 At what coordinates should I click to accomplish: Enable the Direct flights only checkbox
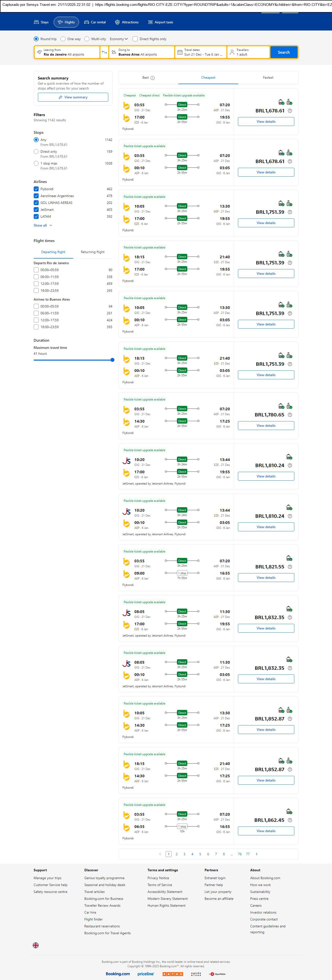tap(135, 39)
